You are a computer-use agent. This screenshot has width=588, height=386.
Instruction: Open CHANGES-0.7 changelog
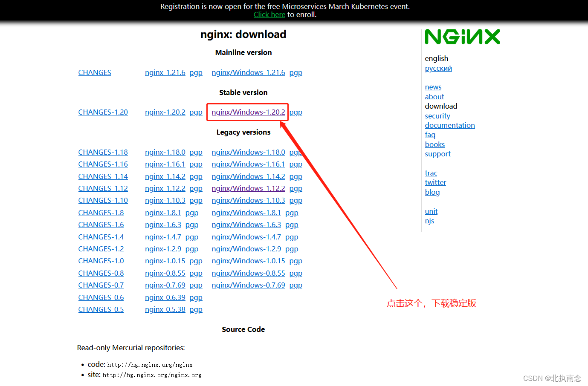click(x=101, y=285)
